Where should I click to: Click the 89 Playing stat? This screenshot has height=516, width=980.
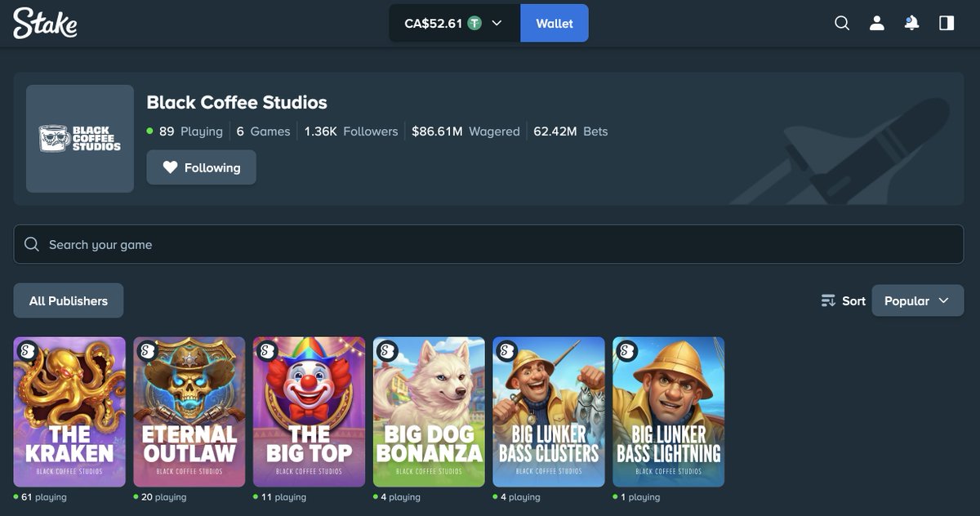185,131
